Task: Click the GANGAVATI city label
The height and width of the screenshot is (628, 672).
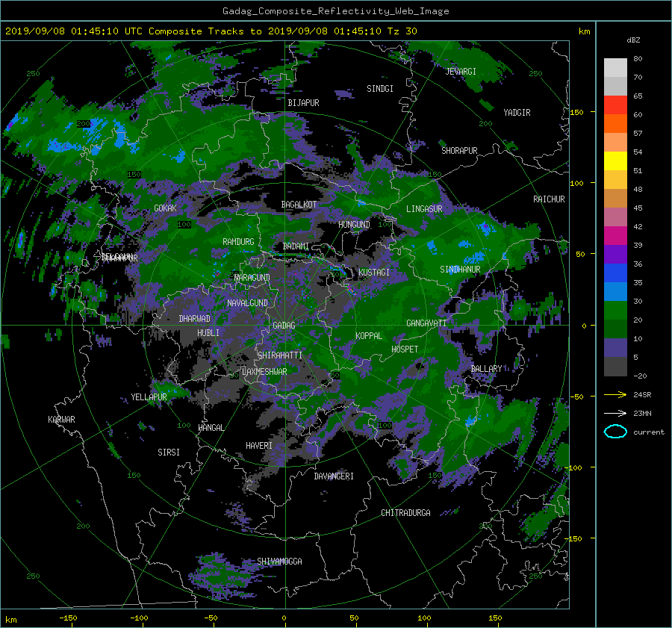Action: [426, 323]
